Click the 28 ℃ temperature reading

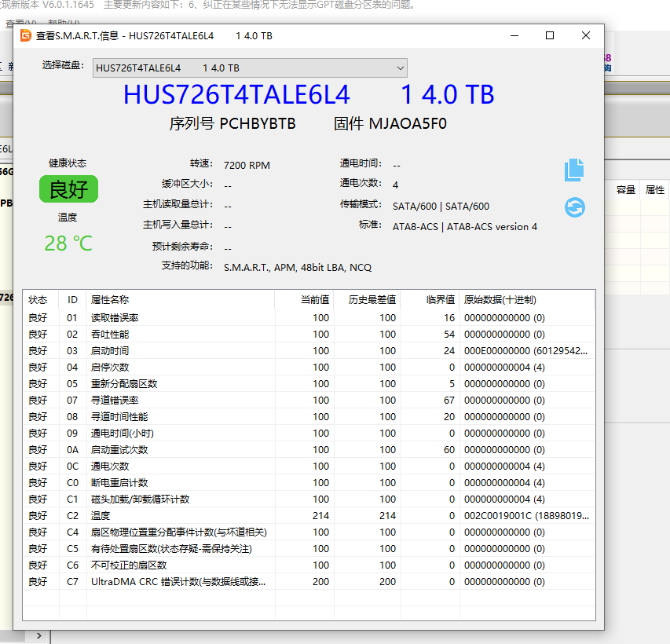(x=68, y=243)
